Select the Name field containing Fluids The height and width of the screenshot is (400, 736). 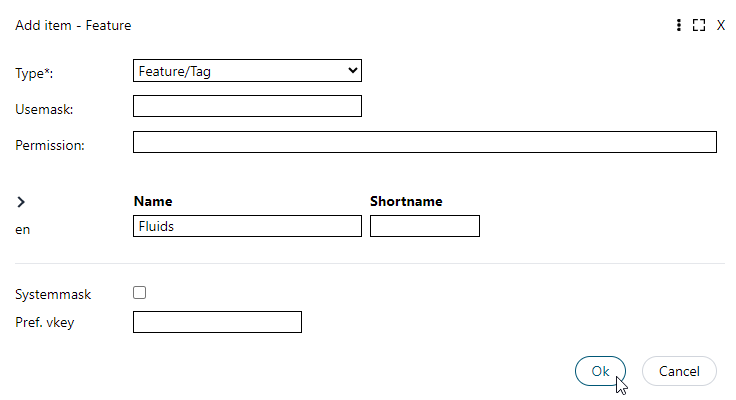247,226
